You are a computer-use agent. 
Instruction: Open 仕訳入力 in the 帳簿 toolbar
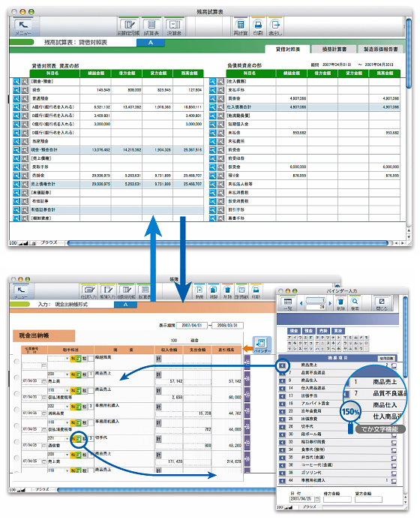coord(88,292)
